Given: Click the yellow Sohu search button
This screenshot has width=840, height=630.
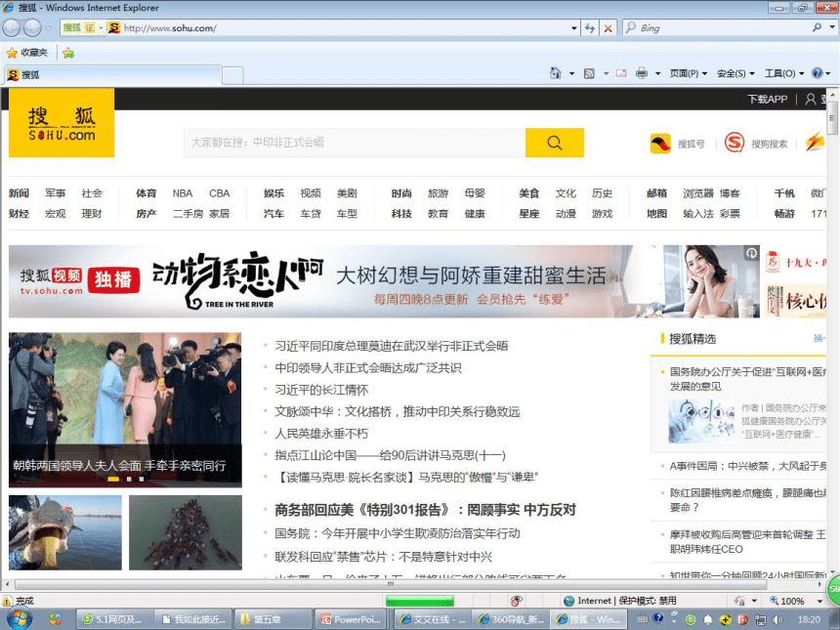Looking at the screenshot, I should pos(555,143).
